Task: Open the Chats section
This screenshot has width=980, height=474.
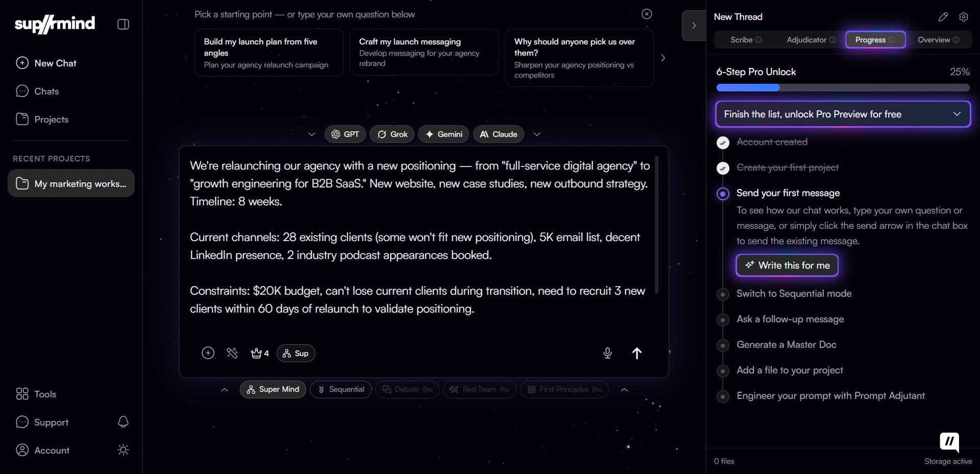Action: click(37, 91)
